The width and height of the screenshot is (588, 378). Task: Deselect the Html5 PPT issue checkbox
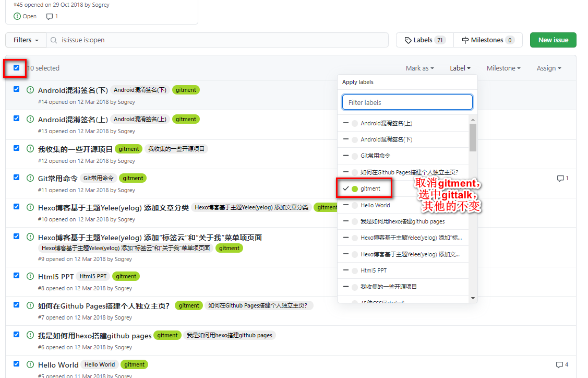[17, 276]
